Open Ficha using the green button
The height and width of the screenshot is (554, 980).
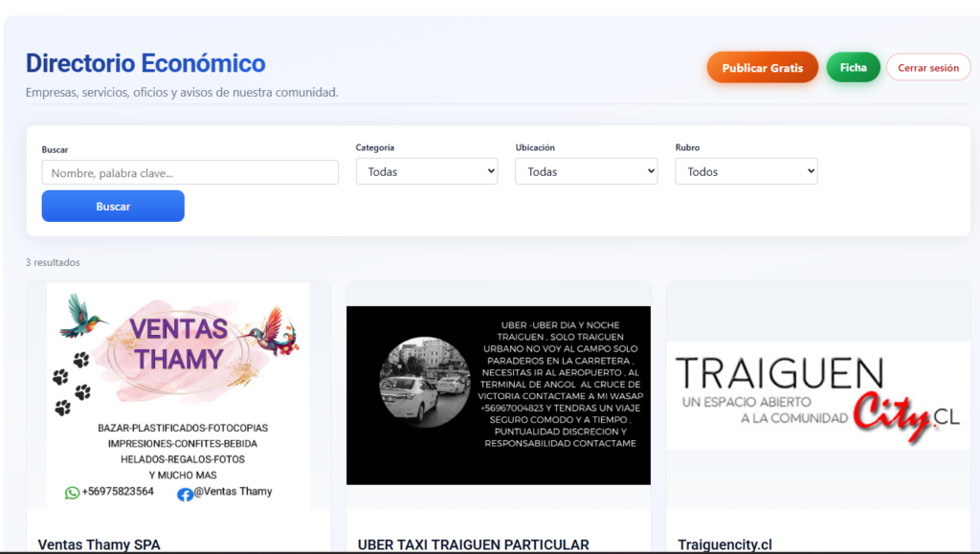point(853,68)
